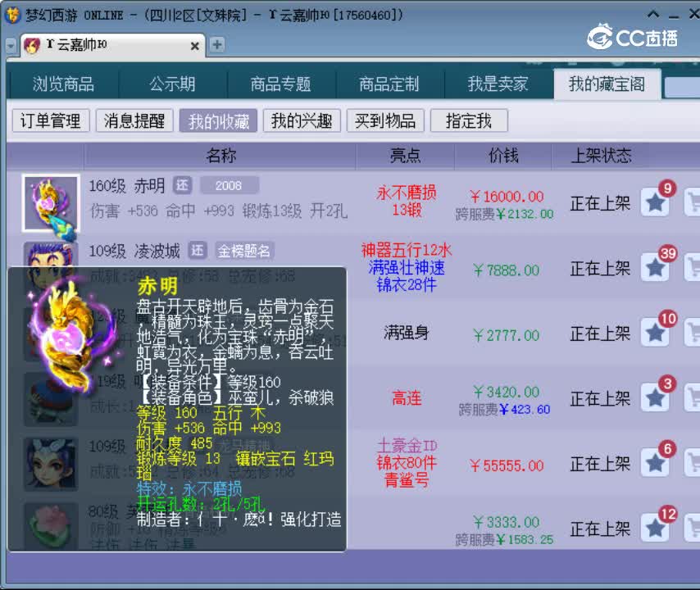The width and height of the screenshot is (700, 590).
Task: Click the 凌波城 character avatar thumbnail
Action: pyautogui.click(x=51, y=255)
